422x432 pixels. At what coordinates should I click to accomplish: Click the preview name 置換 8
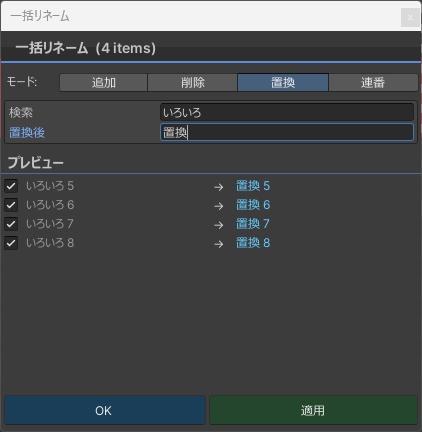(253, 243)
